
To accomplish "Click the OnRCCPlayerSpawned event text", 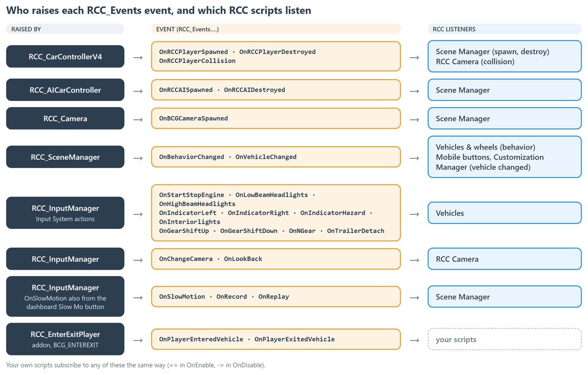I will coord(193,52).
